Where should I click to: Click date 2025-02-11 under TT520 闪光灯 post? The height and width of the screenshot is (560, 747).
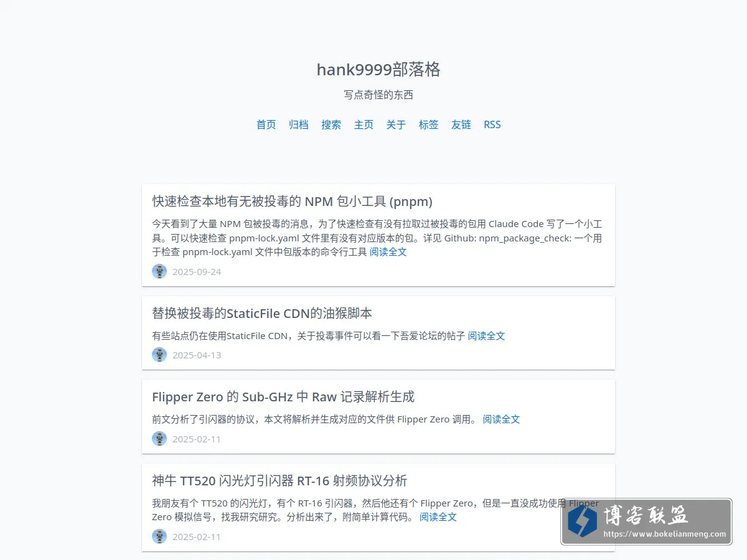coord(197,537)
